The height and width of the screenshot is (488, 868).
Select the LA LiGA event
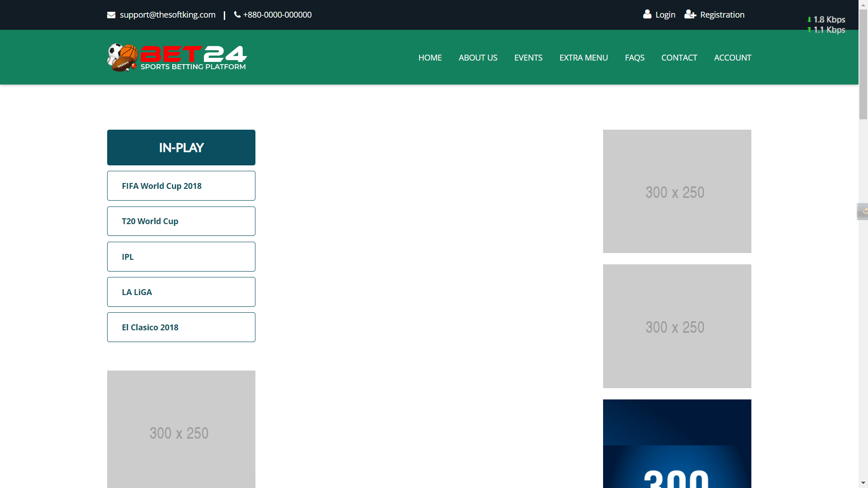[x=181, y=292]
